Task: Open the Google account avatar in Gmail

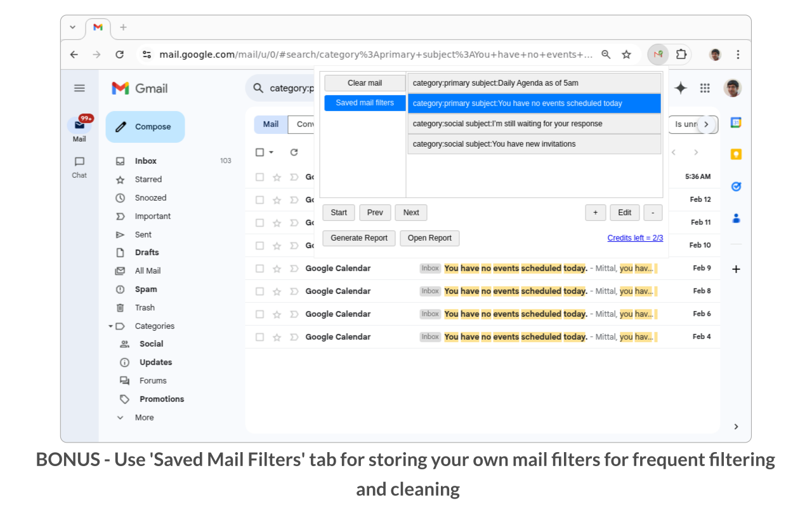Action: point(733,88)
